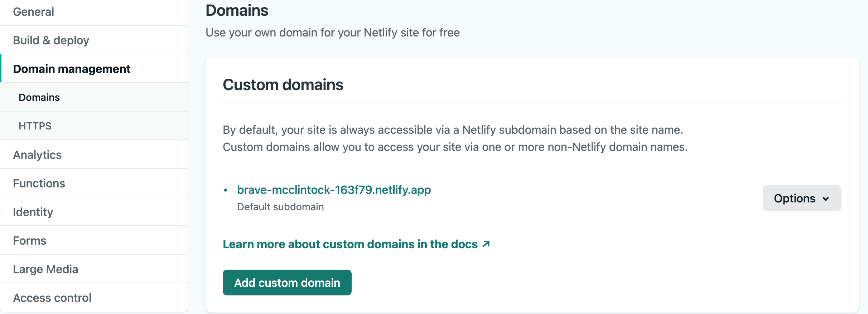This screenshot has height=314, width=868.
Task: Expand the Options dropdown
Action: coord(794,198)
